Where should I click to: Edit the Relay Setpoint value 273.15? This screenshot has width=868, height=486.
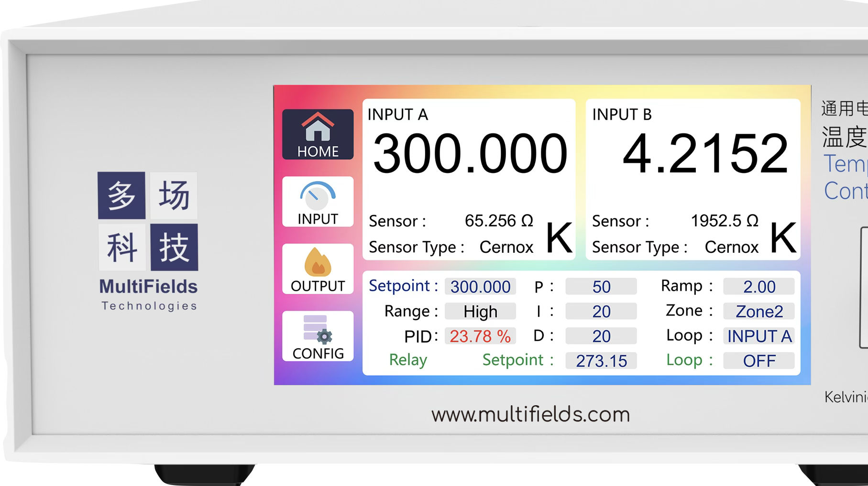point(601,361)
